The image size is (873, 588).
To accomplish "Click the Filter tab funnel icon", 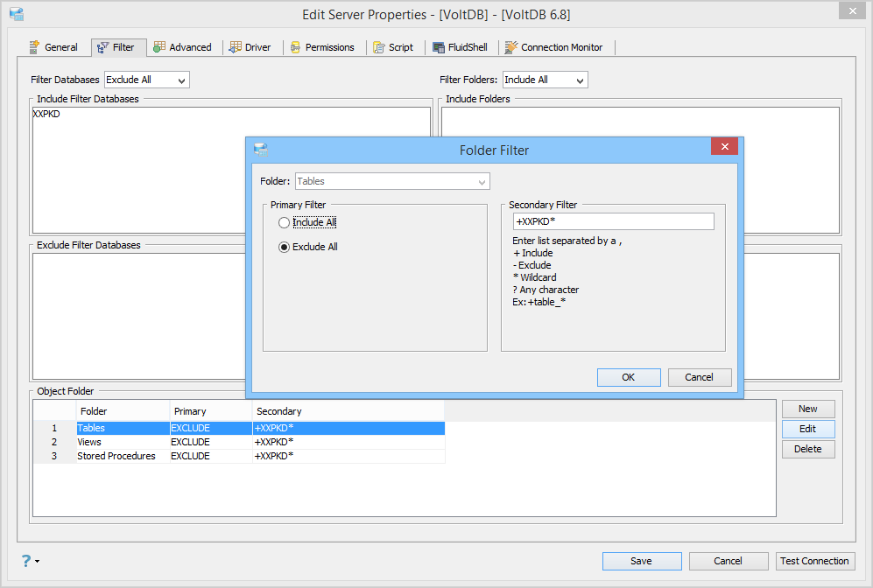I will click(102, 48).
